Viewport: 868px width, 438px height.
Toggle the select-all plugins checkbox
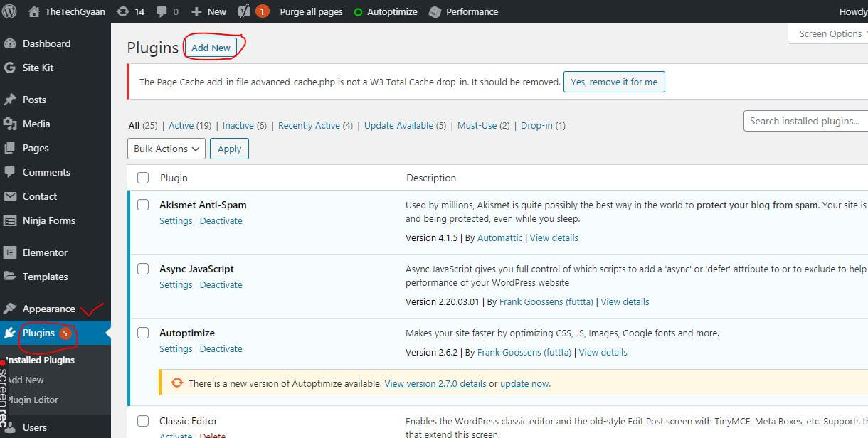(143, 178)
